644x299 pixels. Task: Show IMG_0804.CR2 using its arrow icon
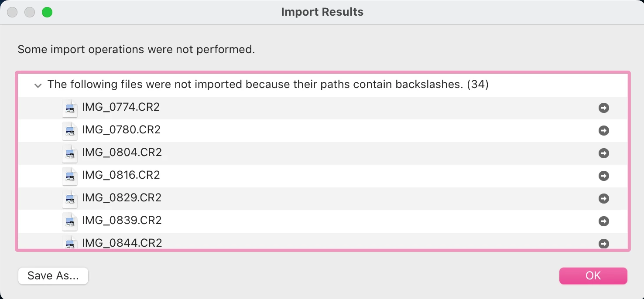pos(604,153)
